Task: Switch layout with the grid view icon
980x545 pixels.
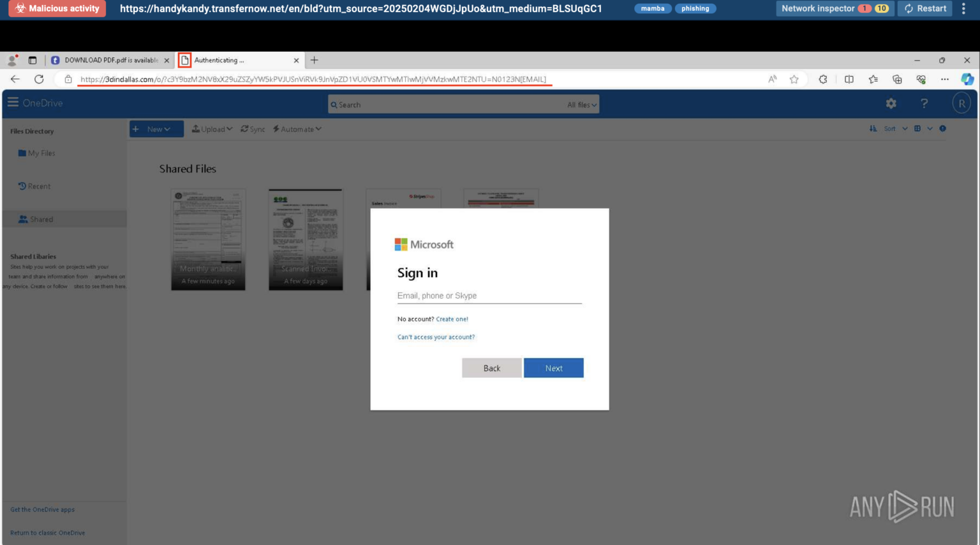Action: click(x=917, y=129)
